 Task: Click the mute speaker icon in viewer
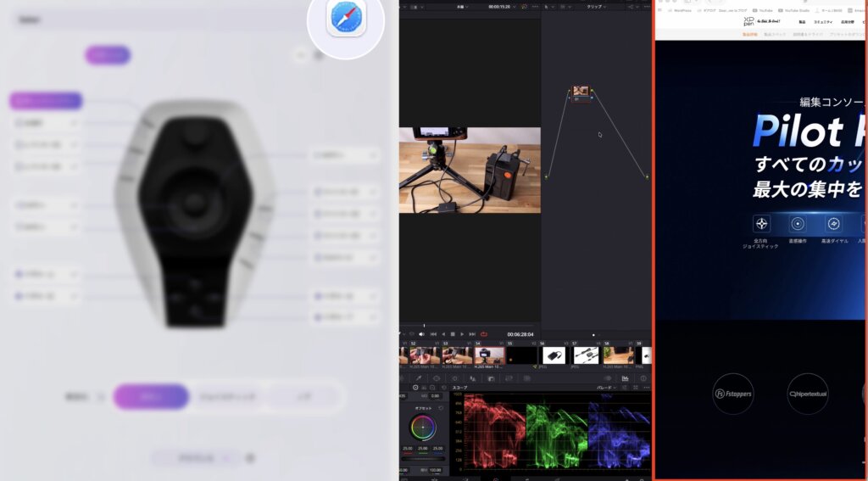point(422,334)
